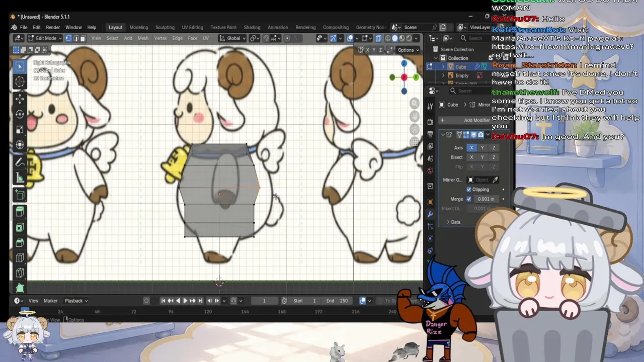The height and width of the screenshot is (362, 644).
Task: Click the zoom viewport gizmo
Action: pyautogui.click(x=415, y=103)
